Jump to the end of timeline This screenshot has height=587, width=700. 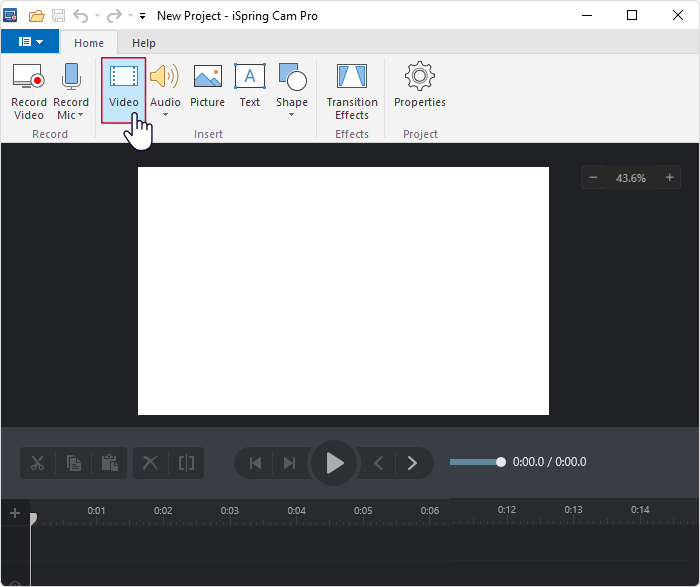[289, 463]
